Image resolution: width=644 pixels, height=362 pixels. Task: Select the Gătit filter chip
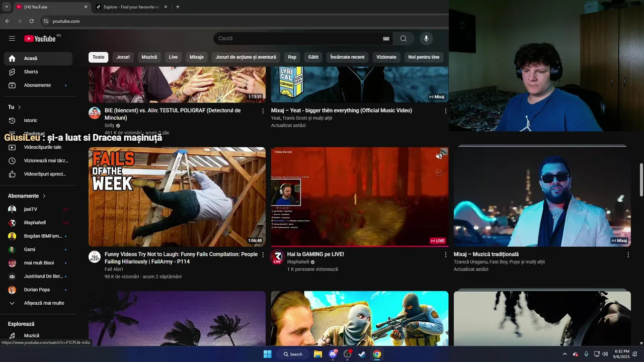click(x=313, y=57)
